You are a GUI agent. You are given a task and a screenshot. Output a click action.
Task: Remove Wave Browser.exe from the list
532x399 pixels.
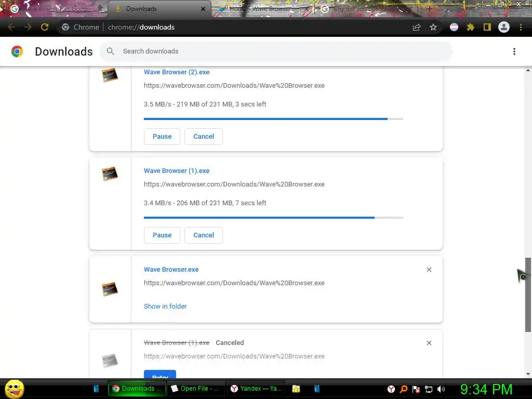click(429, 270)
